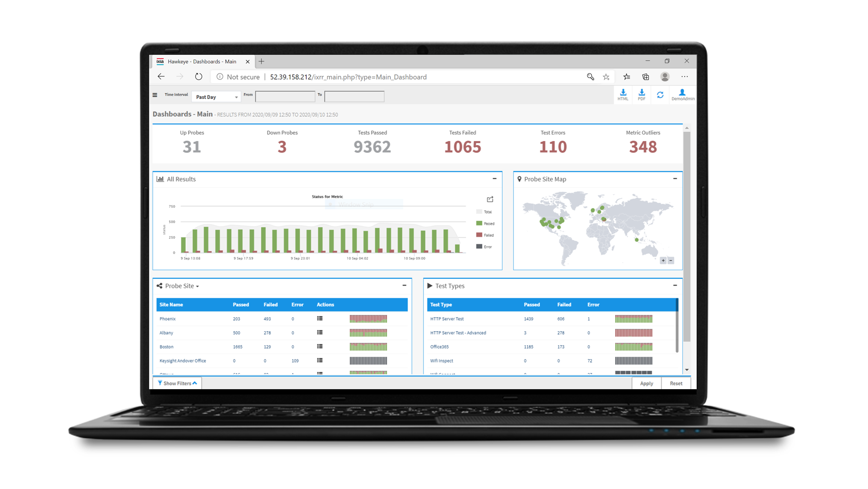
Task: Open the Phoenix row actions list icon
Action: click(319, 319)
